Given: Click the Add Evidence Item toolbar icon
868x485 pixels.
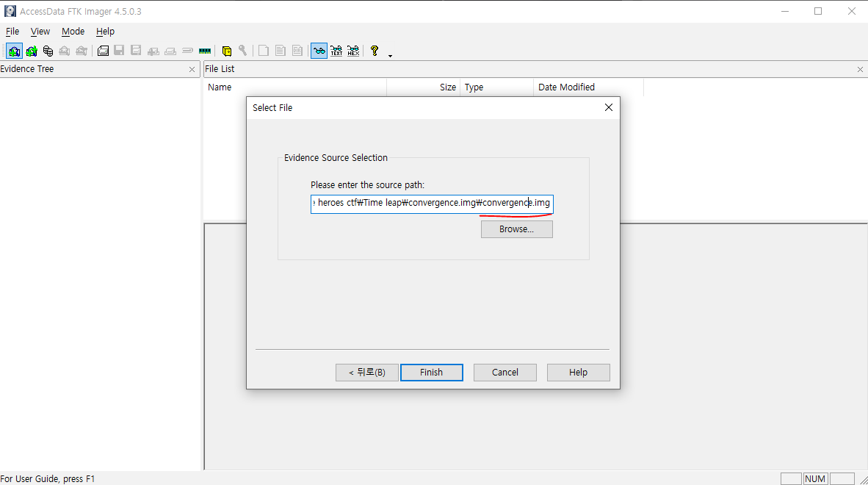Looking at the screenshot, I should pyautogui.click(x=15, y=51).
